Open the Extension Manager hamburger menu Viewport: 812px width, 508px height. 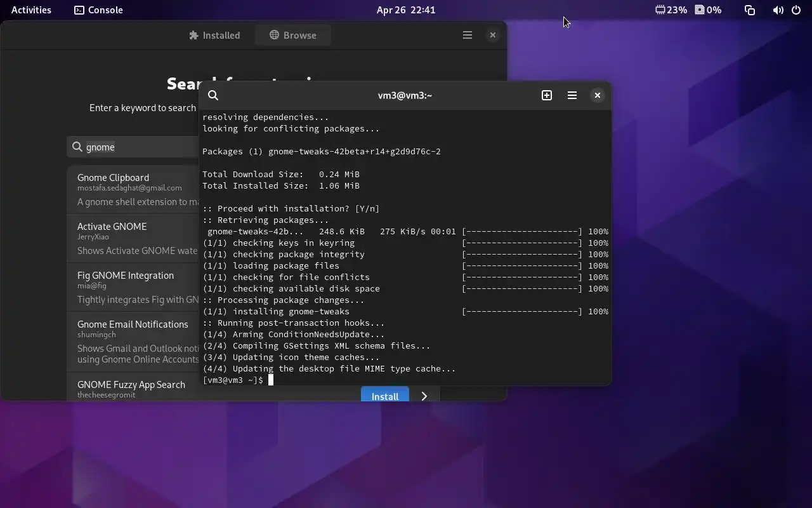point(468,35)
